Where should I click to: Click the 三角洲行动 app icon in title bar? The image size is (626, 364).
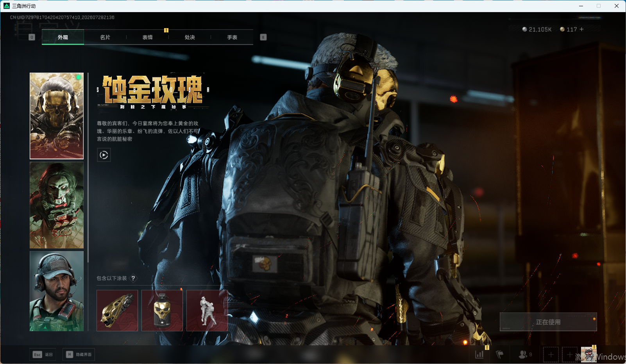point(7,6)
